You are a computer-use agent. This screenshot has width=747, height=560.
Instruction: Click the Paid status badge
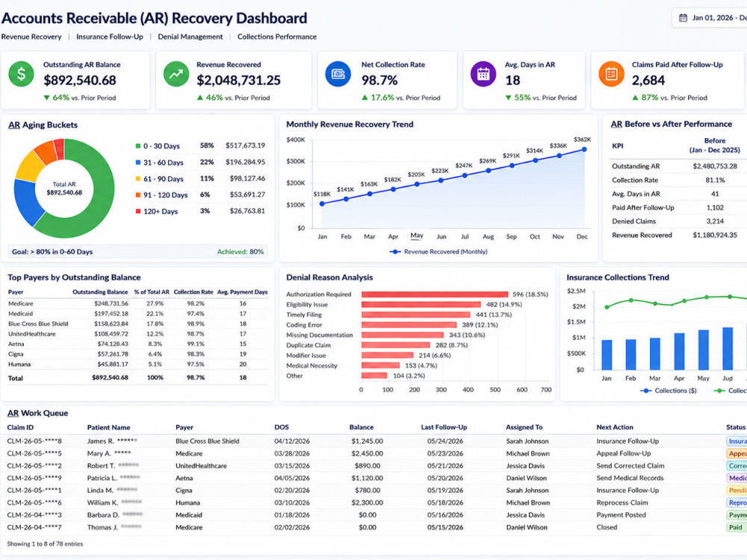click(x=736, y=527)
